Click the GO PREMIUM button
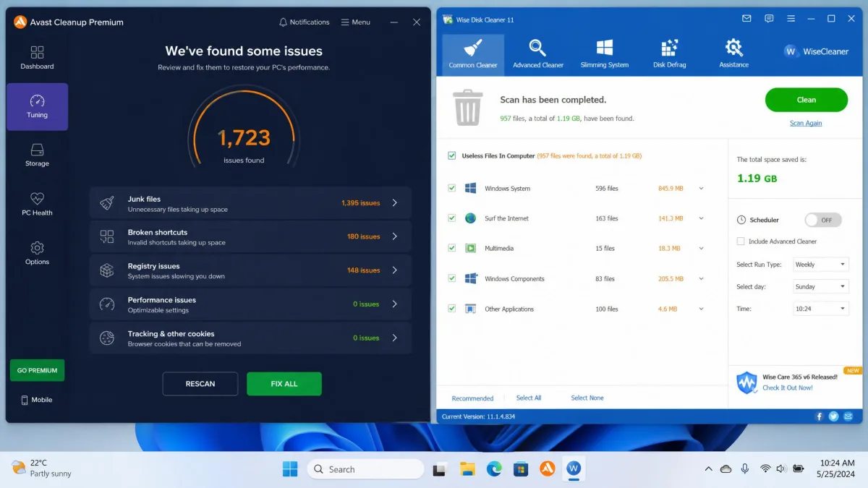Screen dimensions: 868x488 click(37, 370)
